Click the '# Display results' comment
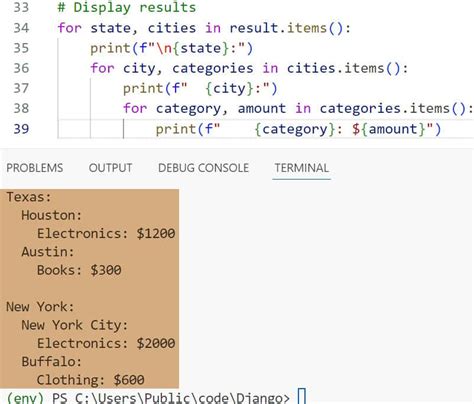This screenshot has width=474, height=404. tap(127, 7)
